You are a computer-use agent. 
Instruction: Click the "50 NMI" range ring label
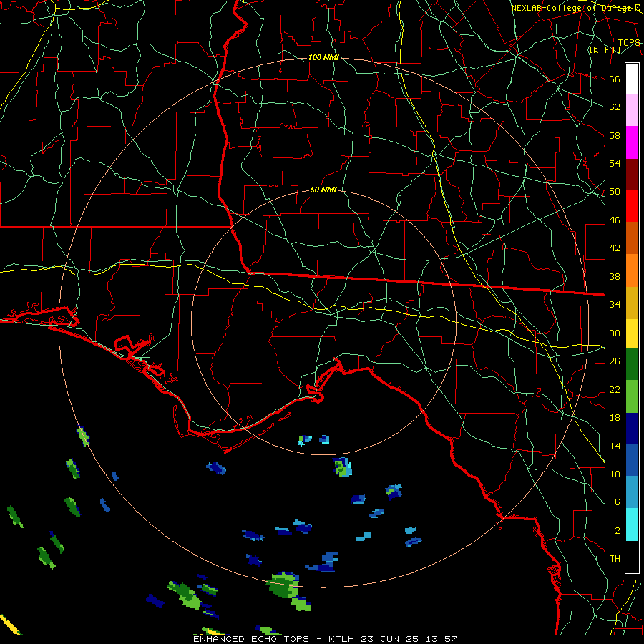coord(323,190)
